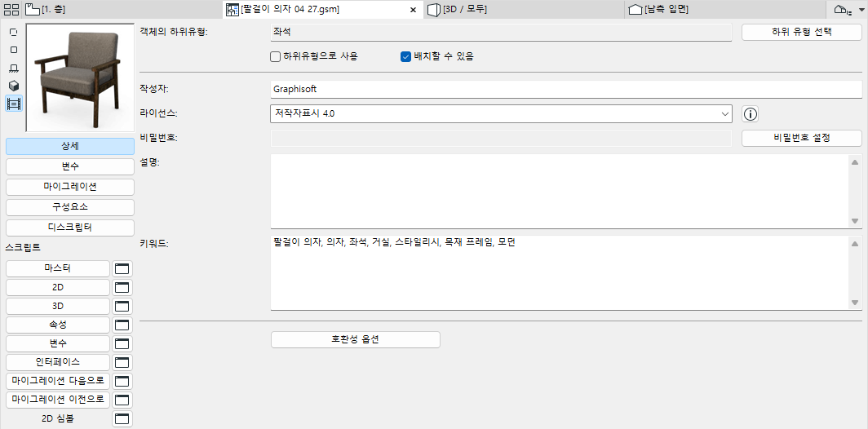This screenshot has width=868, height=429.
Task: Click the 객체의 하위유형 field showing 좌석
Action: pos(501,32)
